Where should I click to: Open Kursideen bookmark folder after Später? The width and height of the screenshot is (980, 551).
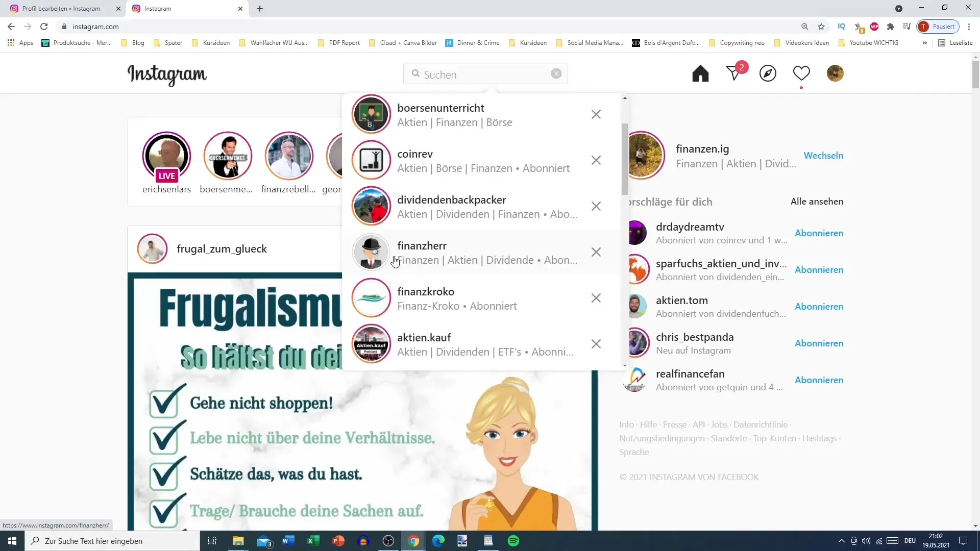(x=210, y=43)
